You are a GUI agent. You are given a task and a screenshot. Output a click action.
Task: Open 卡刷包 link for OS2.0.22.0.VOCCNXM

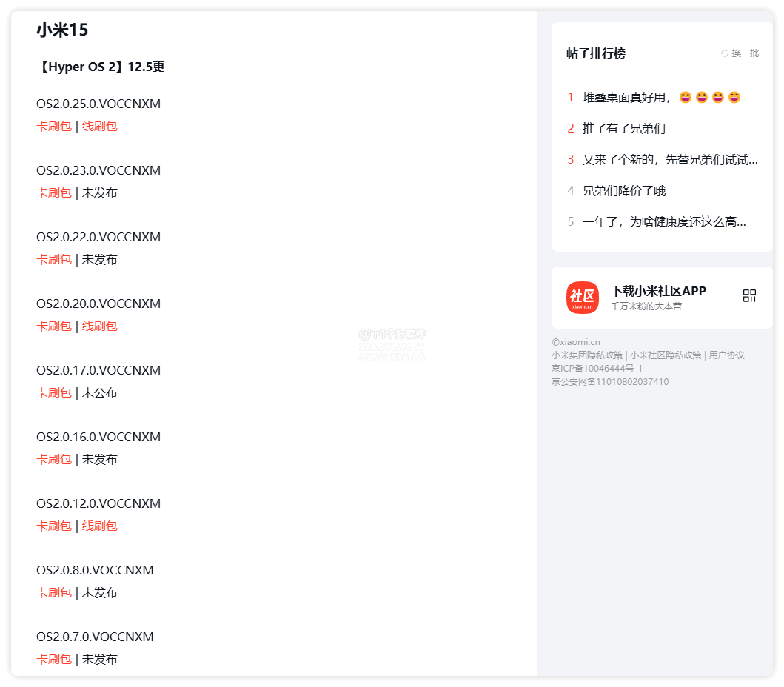(54, 259)
